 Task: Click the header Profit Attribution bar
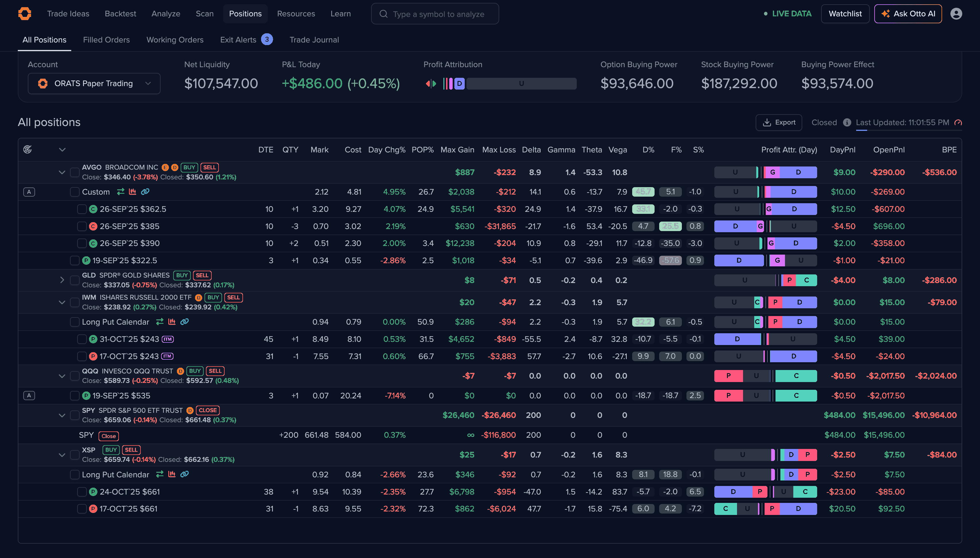point(510,84)
